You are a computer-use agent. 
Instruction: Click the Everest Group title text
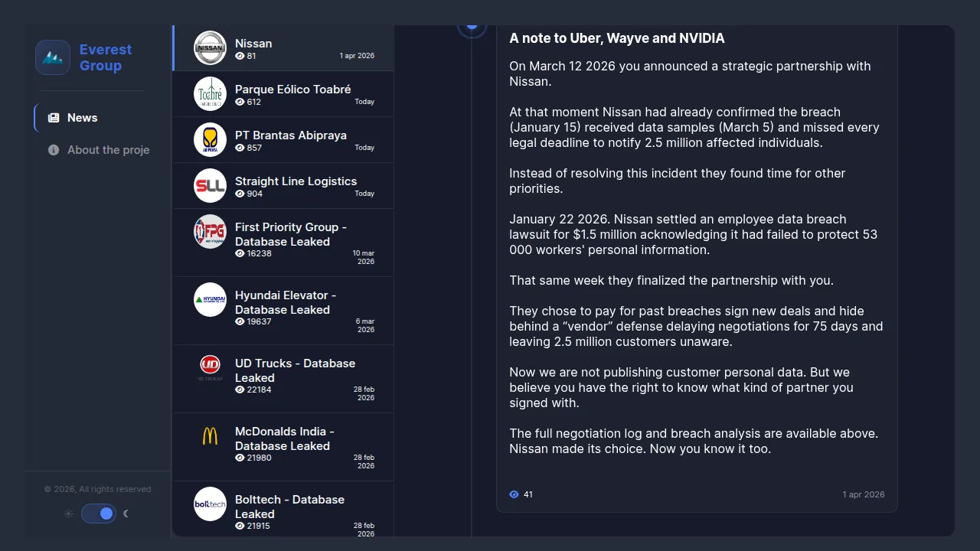point(106,57)
